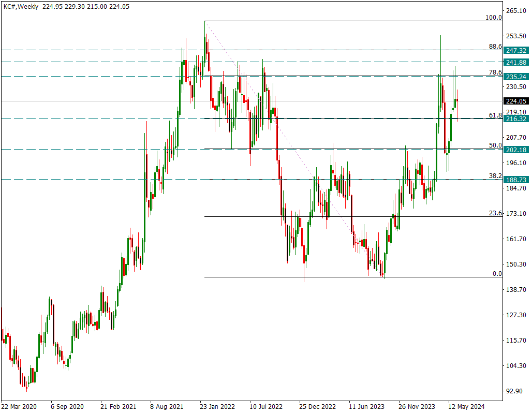Click the KC#,Weekly chart title

click(21, 6)
